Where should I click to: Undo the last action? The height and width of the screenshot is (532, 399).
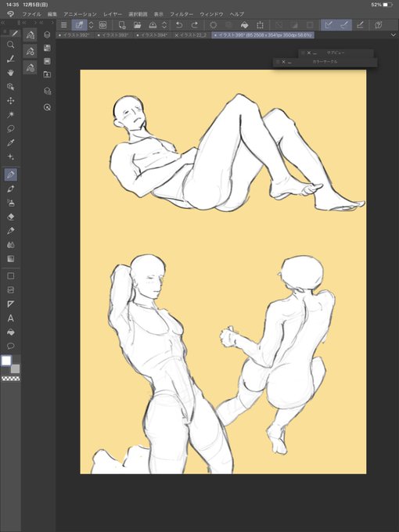pos(179,25)
